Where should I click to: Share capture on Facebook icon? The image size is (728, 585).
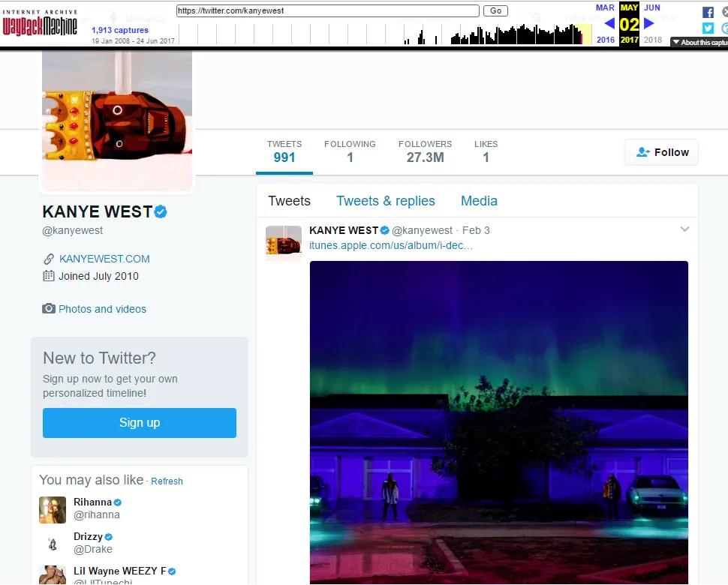(708, 13)
